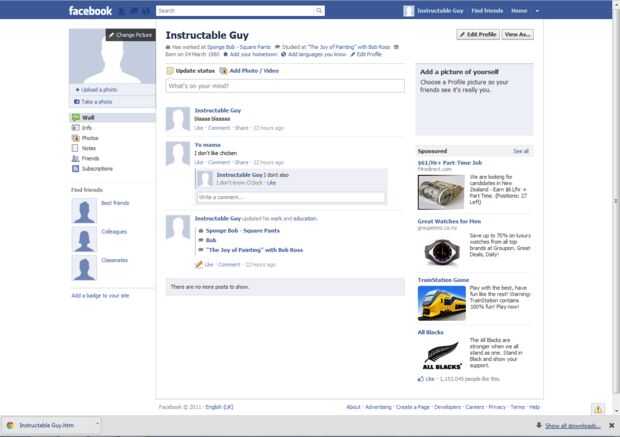Open About link in footer
620x437 pixels.
353,407
